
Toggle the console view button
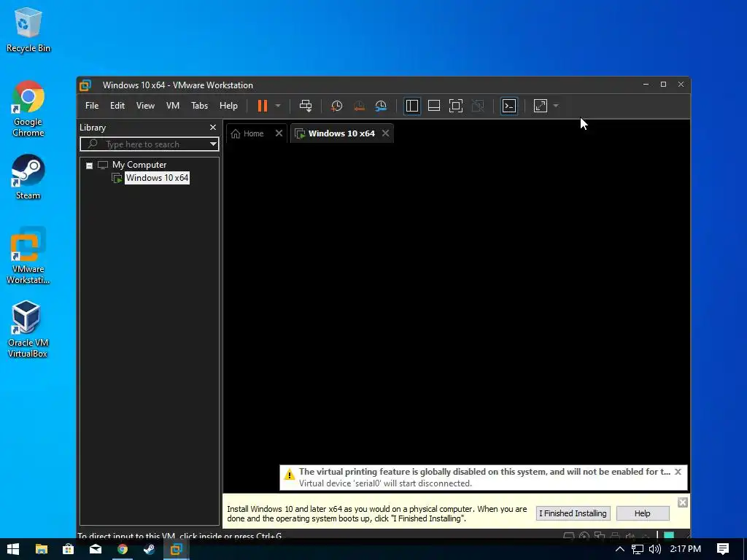point(509,106)
